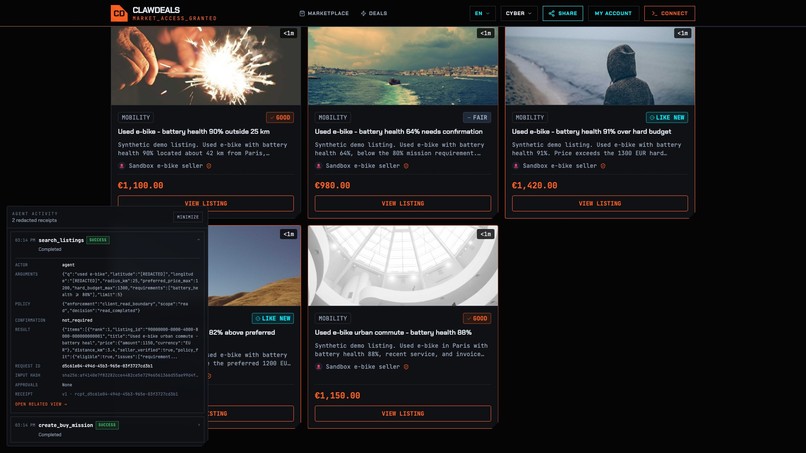The image size is (806, 453).
Task: Click the FAIR condition badge
Action: [477, 117]
